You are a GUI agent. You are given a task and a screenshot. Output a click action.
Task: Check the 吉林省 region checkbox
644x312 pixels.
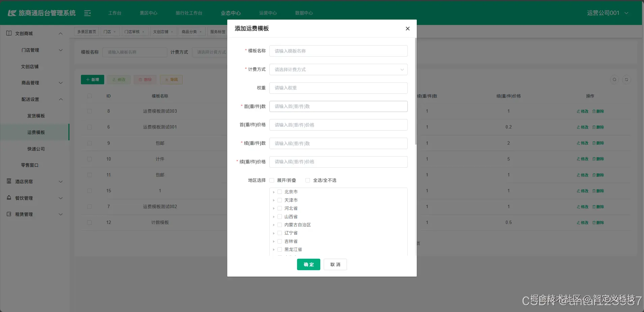tap(280, 242)
